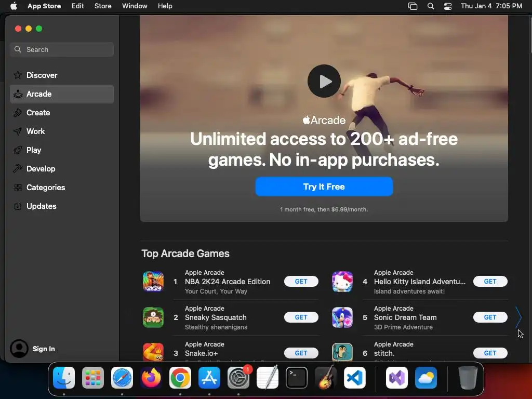Open the Window menu
532x399 pixels.
click(135, 6)
